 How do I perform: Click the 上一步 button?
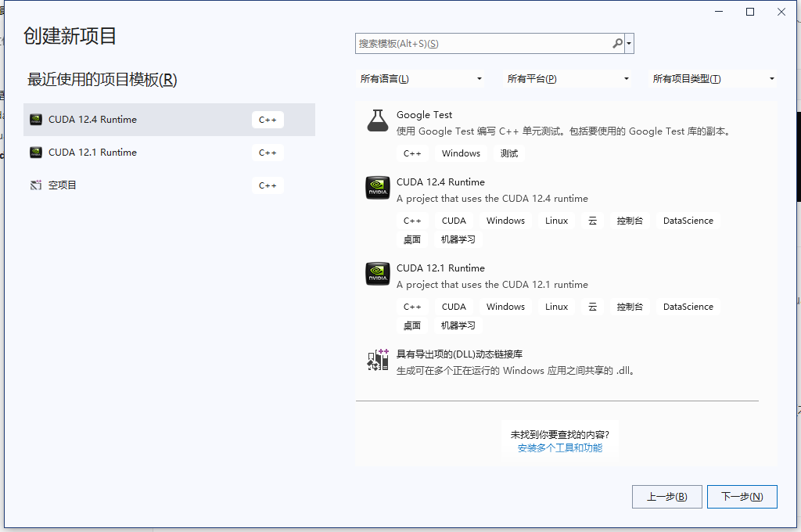click(x=666, y=496)
